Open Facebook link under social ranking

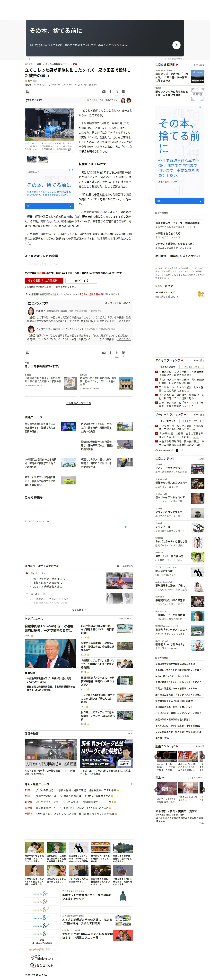tap(164, 450)
